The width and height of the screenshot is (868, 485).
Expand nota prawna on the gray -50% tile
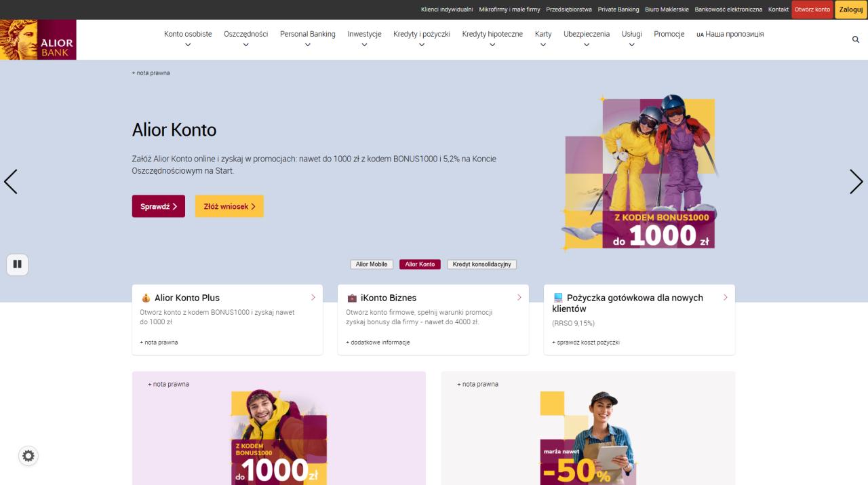[477, 384]
